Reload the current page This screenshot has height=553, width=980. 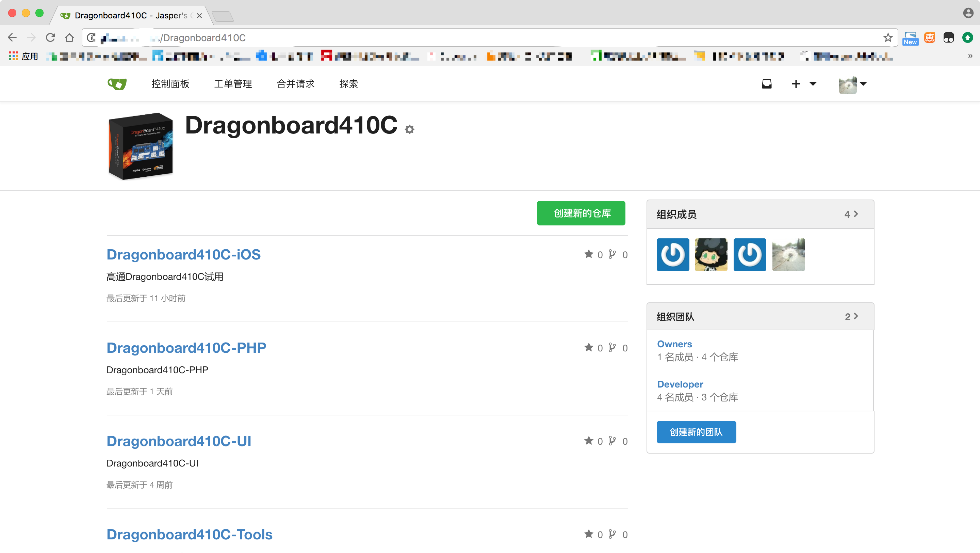50,38
